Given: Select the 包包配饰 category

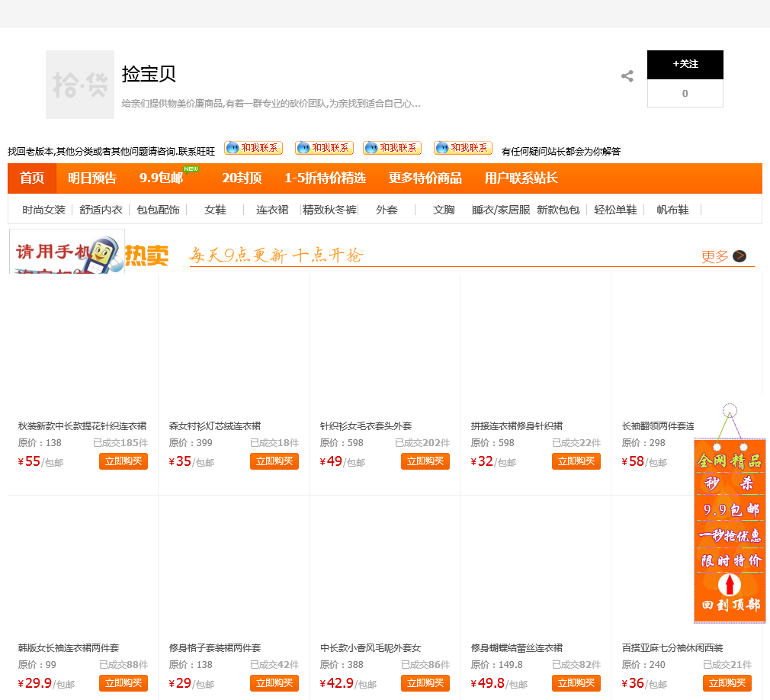Looking at the screenshot, I should (x=158, y=210).
